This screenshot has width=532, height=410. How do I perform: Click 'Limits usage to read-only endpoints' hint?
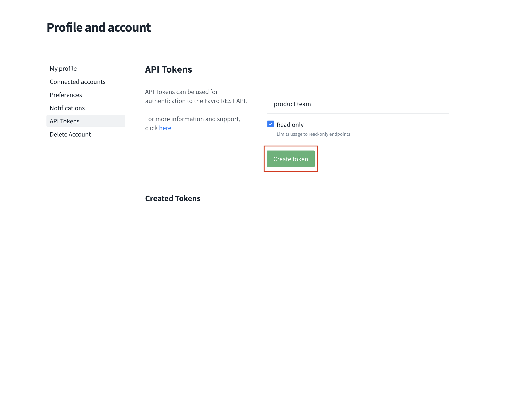coord(313,134)
